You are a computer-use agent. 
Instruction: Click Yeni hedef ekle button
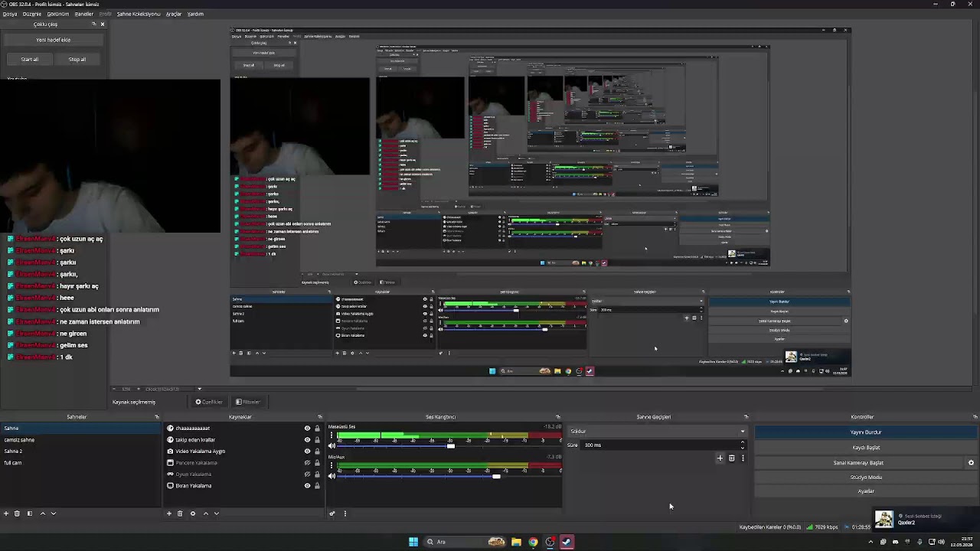[54, 40]
